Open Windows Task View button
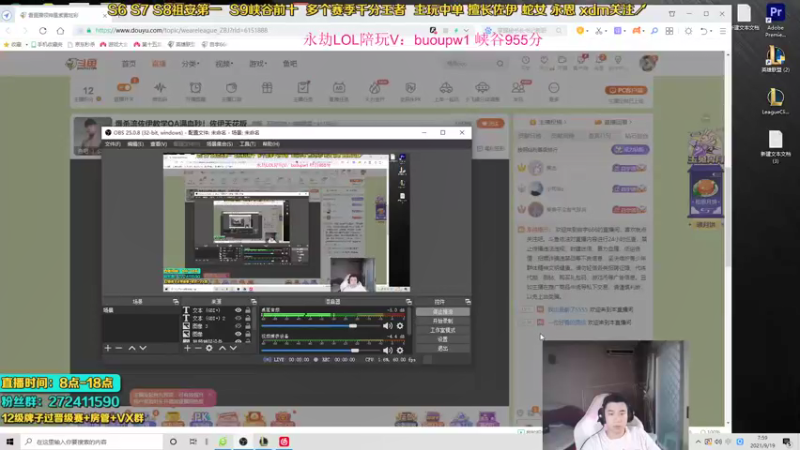This screenshot has width=800, height=450. 193,442
